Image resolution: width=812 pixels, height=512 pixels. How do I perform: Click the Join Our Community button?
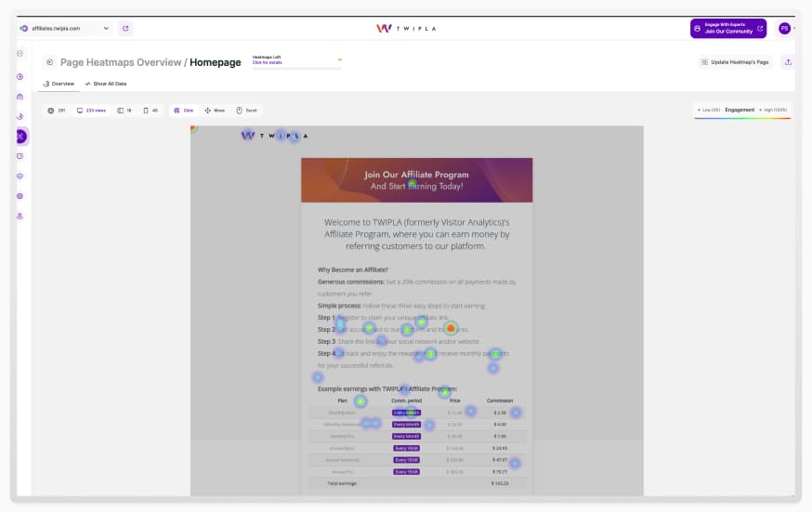point(727,29)
